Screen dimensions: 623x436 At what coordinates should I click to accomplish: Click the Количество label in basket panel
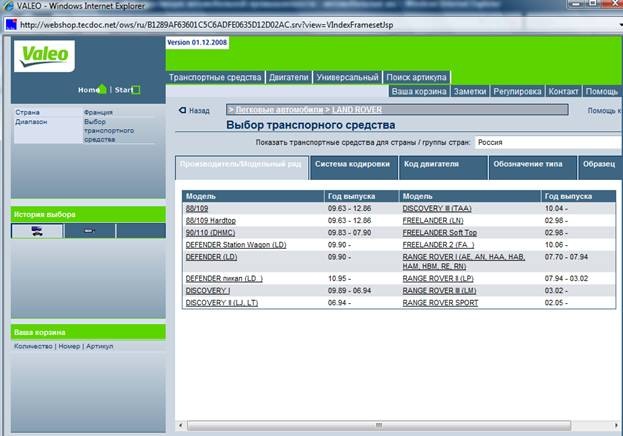pos(33,346)
